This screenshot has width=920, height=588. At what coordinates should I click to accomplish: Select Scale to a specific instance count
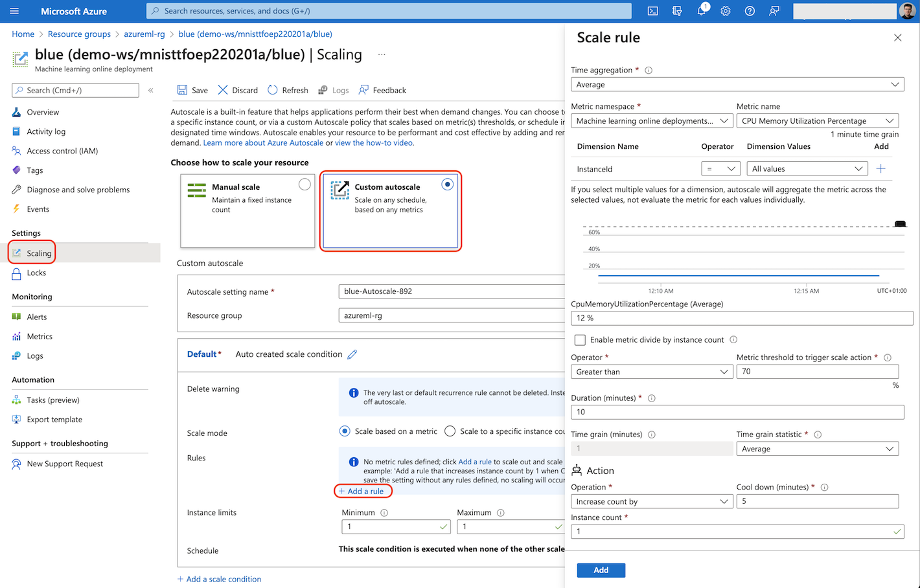450,431
